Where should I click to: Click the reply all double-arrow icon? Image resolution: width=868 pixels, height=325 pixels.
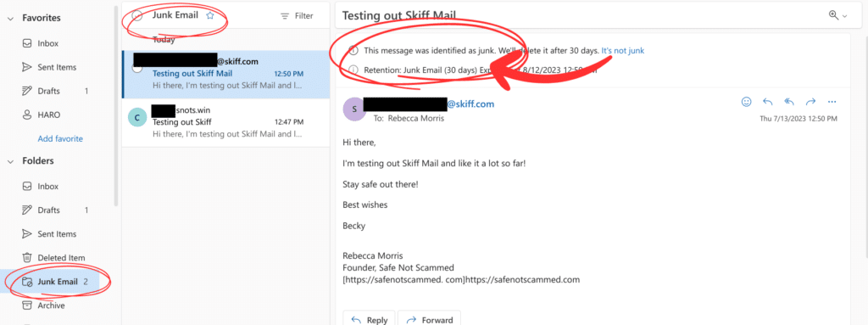[x=789, y=102]
